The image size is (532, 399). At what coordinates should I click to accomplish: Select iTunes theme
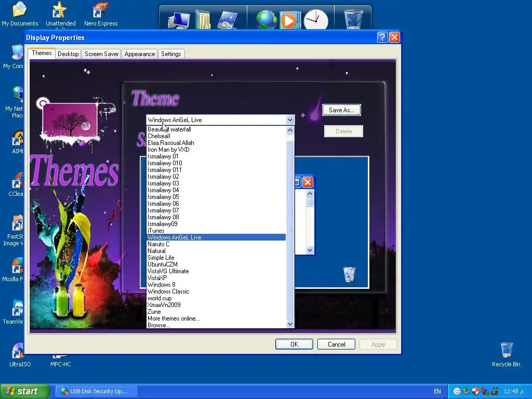216,231
